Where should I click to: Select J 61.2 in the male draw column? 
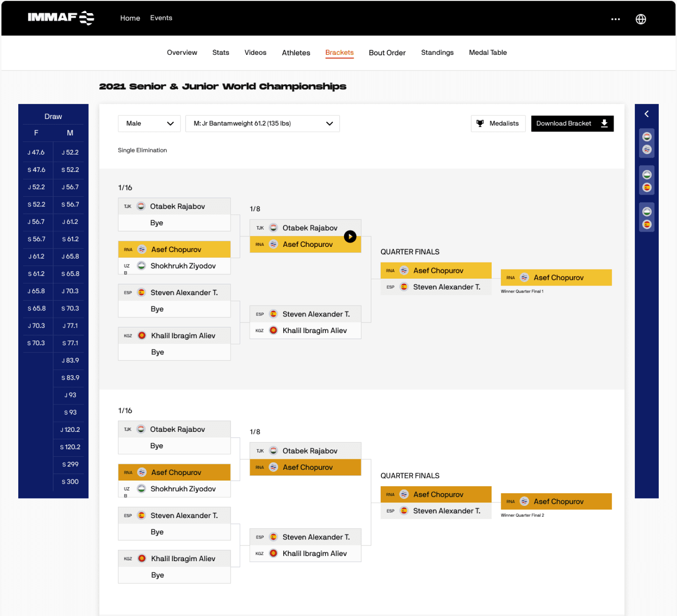(x=70, y=222)
